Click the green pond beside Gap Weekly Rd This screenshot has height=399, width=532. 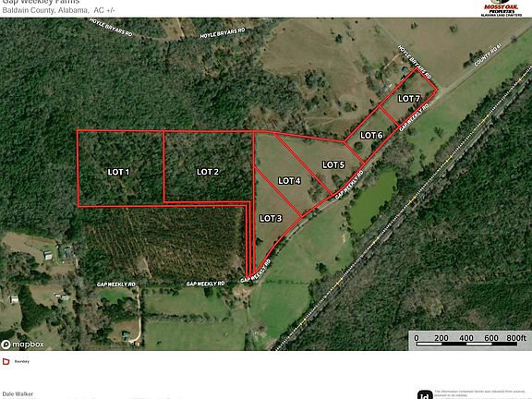(x=372, y=201)
